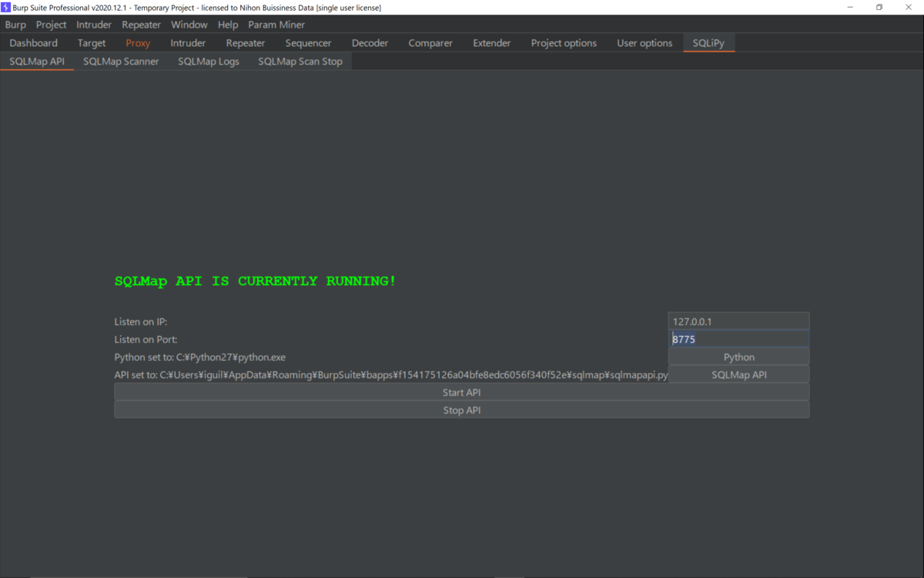Switch to the Project options tab

pyautogui.click(x=564, y=43)
